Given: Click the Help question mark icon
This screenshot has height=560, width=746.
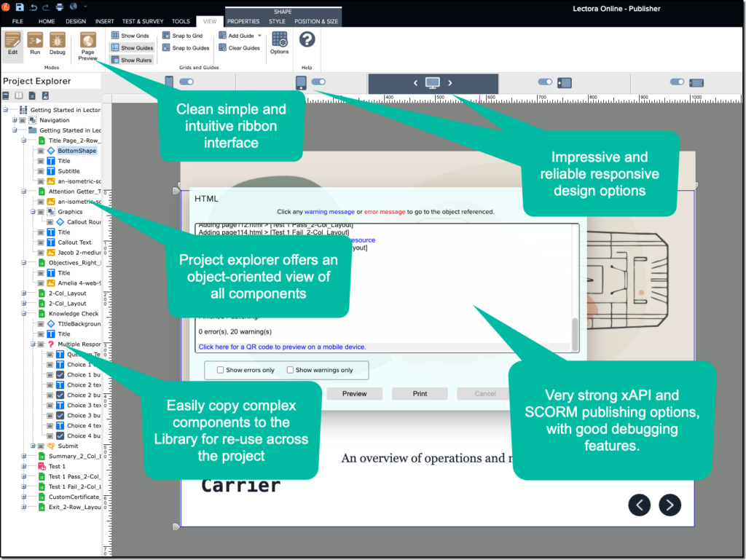Looking at the screenshot, I should 307,39.
